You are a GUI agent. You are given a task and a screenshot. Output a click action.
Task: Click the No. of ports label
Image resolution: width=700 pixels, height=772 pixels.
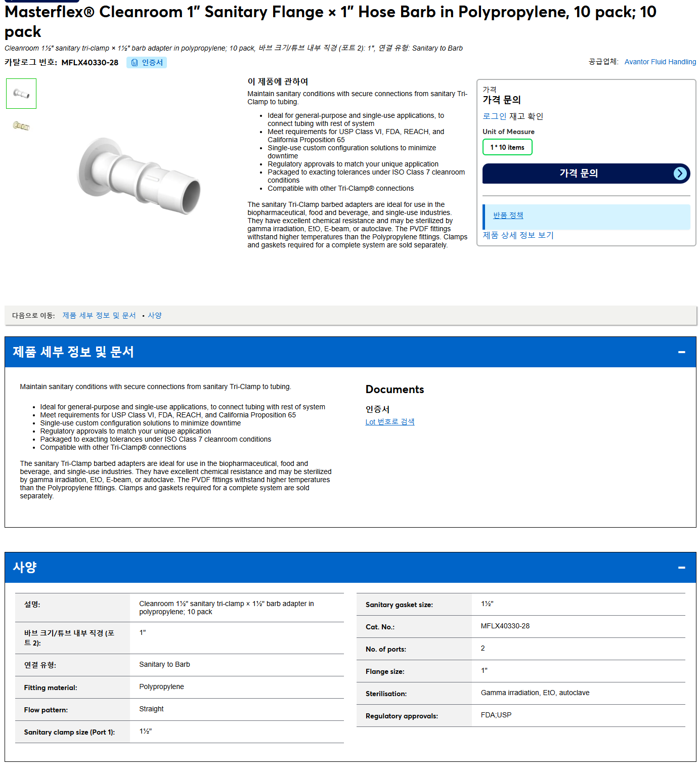(386, 650)
